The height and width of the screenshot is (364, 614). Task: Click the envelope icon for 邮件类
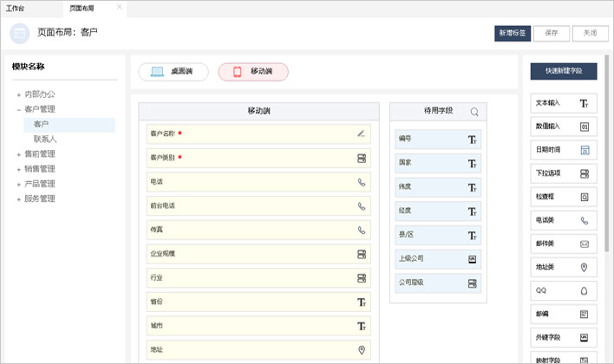(584, 244)
